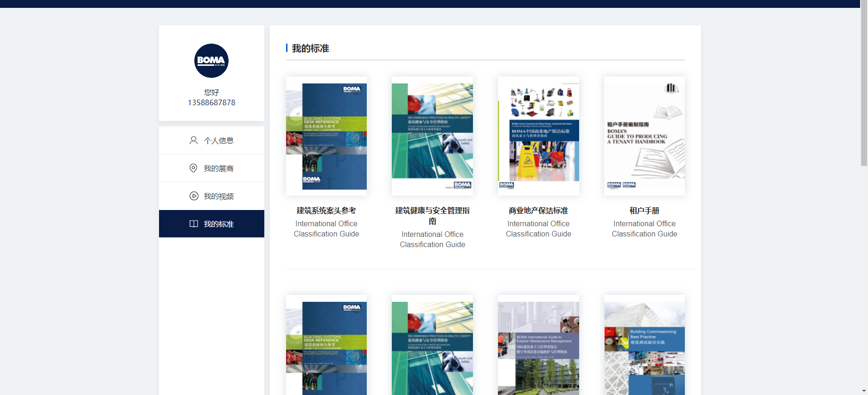868x395 pixels.
Task: Click subtitle text under 商业地产保洁标准
Action: (x=538, y=229)
